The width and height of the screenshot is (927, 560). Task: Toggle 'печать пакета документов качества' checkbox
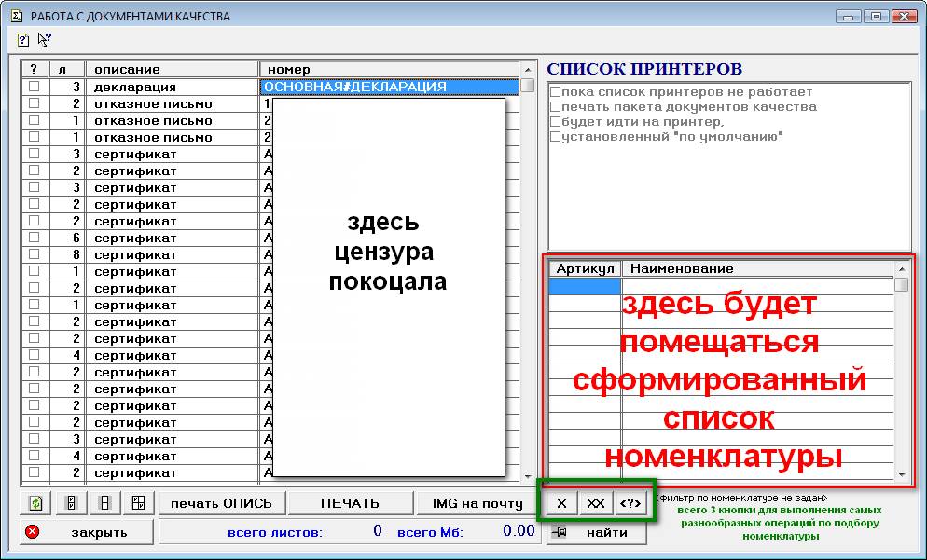click(x=555, y=107)
